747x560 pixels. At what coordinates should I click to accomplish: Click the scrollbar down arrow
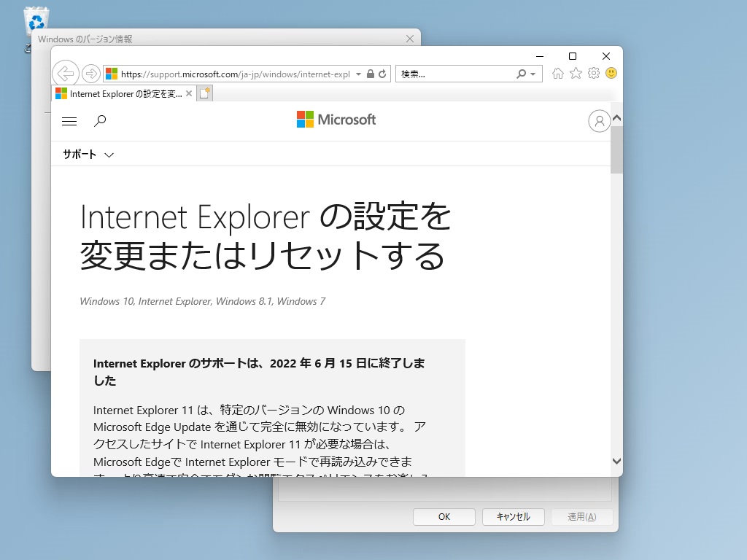[617, 462]
